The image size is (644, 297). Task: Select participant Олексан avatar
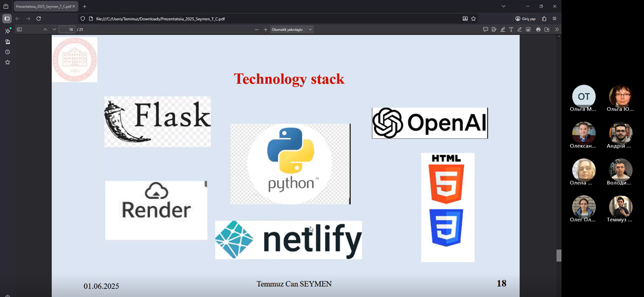tap(584, 133)
